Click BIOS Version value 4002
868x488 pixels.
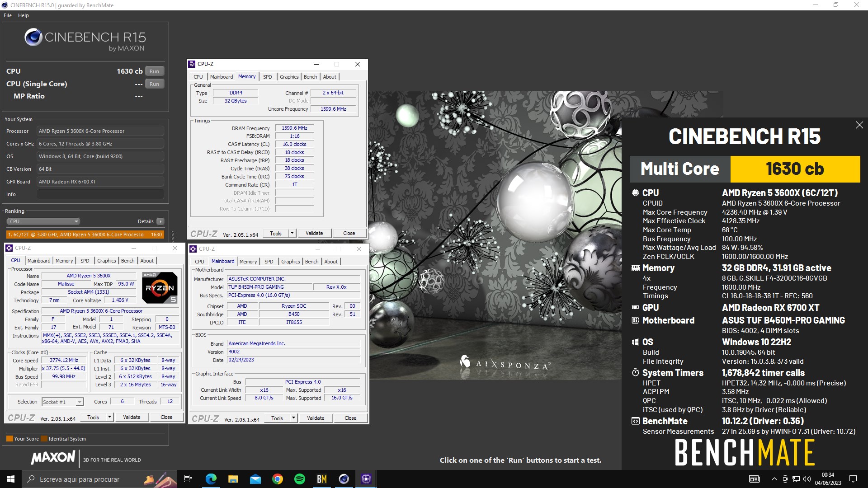pyautogui.click(x=293, y=352)
